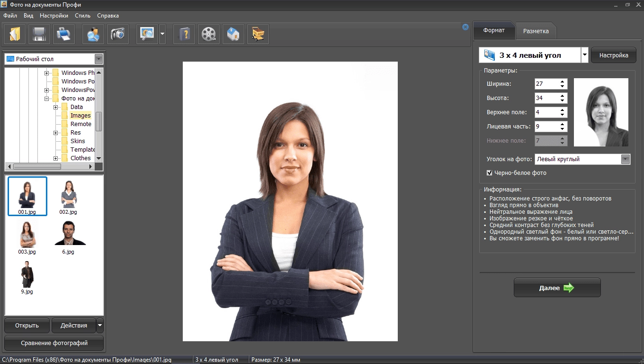The height and width of the screenshot is (364, 644).
Task: Click the help book icon with question mark
Action: (184, 34)
